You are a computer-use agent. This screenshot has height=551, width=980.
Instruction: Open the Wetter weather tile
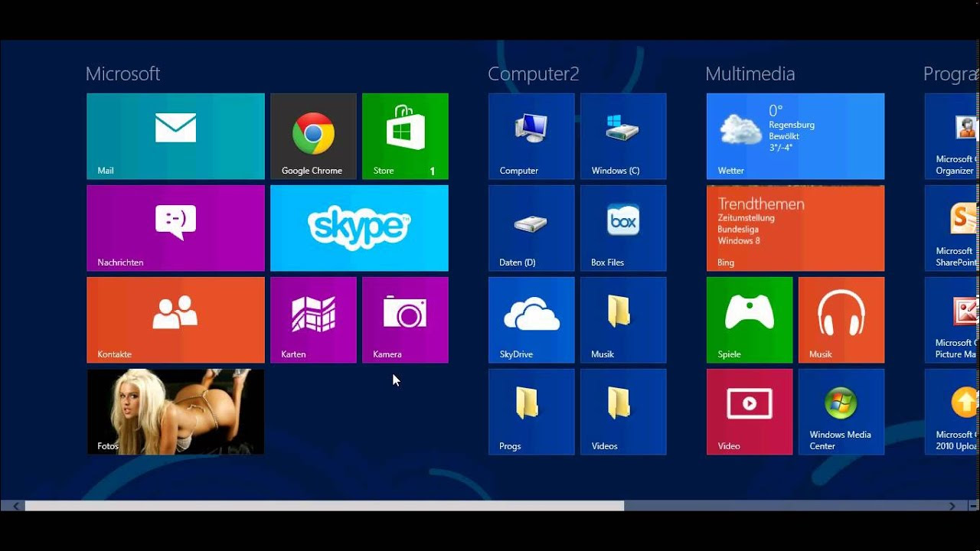pos(795,136)
